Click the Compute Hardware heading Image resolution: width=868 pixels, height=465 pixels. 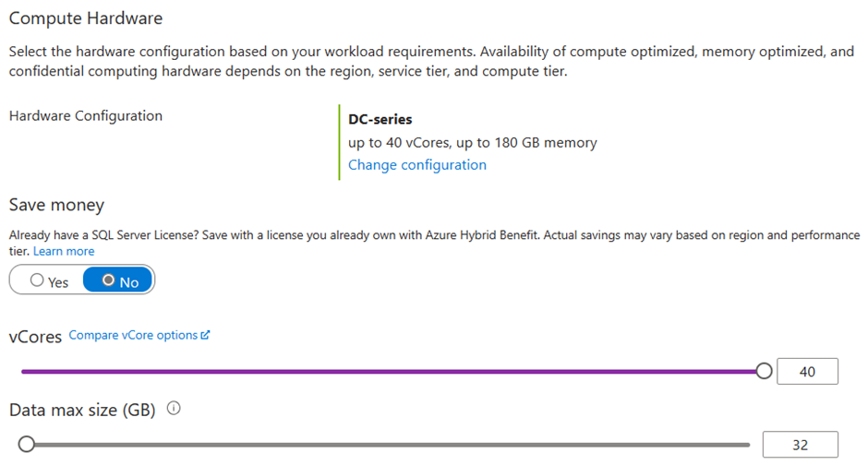click(86, 18)
